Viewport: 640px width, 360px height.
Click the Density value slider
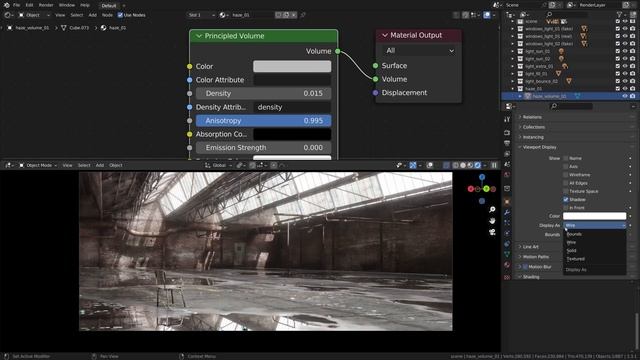point(263,93)
